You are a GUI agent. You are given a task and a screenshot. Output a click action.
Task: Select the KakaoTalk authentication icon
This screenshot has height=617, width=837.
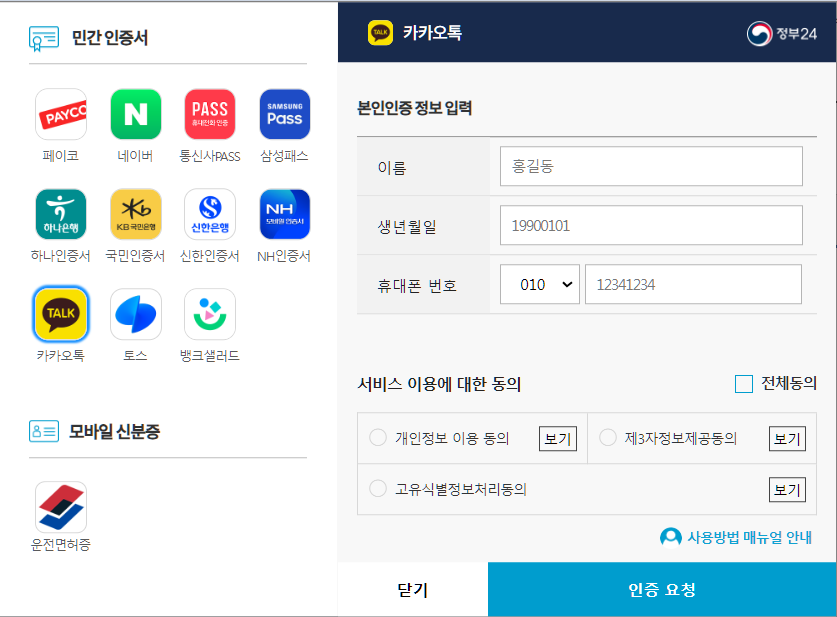(60, 311)
